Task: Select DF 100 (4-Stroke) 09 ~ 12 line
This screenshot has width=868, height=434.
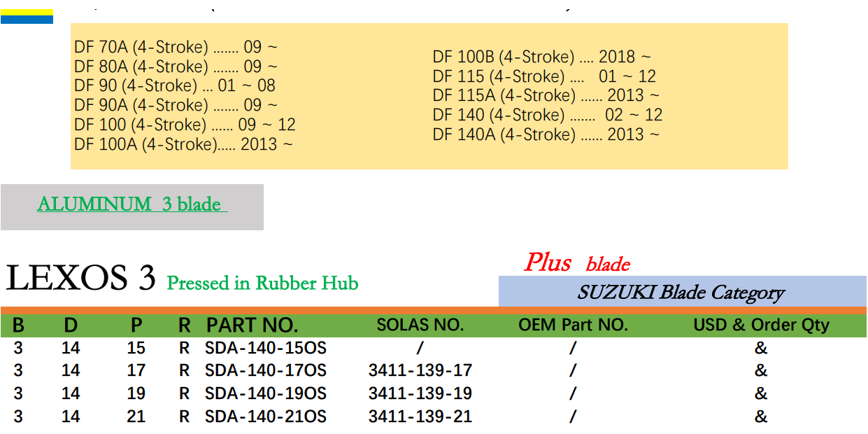Action: pyautogui.click(x=185, y=125)
